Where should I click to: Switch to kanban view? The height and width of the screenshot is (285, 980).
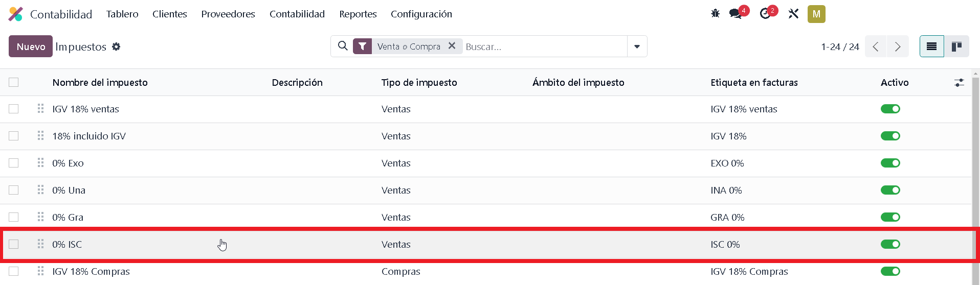956,46
